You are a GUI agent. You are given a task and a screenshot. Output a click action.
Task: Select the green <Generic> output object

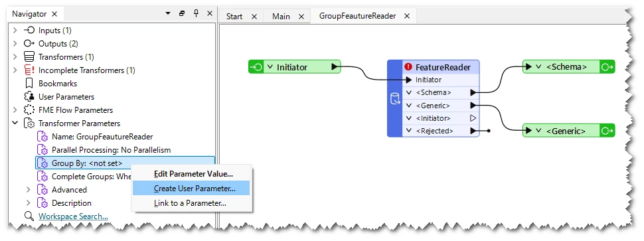pyautogui.click(x=568, y=131)
